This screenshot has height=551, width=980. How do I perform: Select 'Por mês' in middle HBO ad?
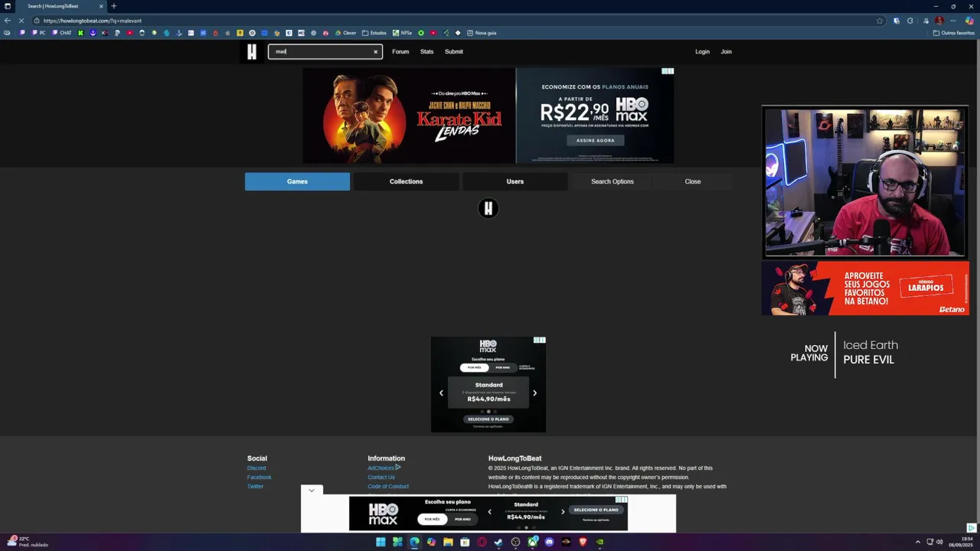[x=475, y=367]
